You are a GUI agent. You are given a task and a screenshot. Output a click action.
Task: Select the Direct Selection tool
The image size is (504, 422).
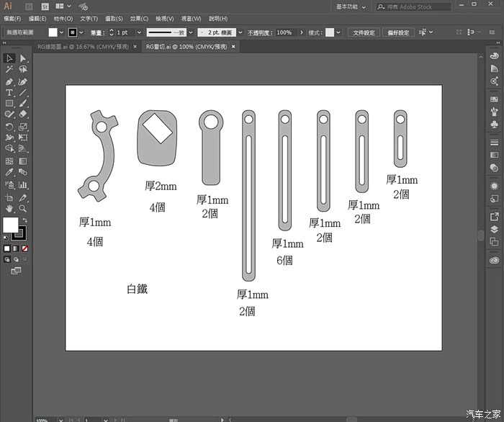tap(23, 58)
